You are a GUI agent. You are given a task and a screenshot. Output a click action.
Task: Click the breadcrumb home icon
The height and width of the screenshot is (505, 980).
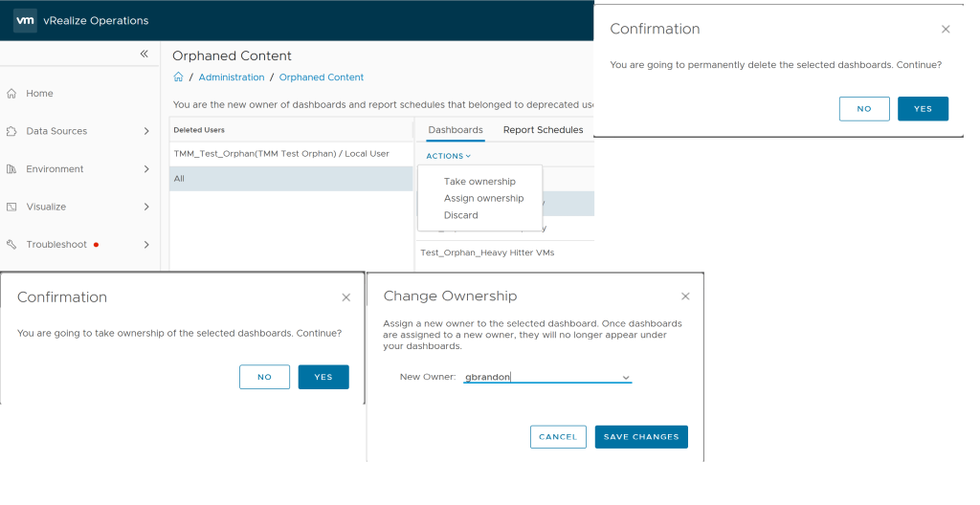(178, 77)
